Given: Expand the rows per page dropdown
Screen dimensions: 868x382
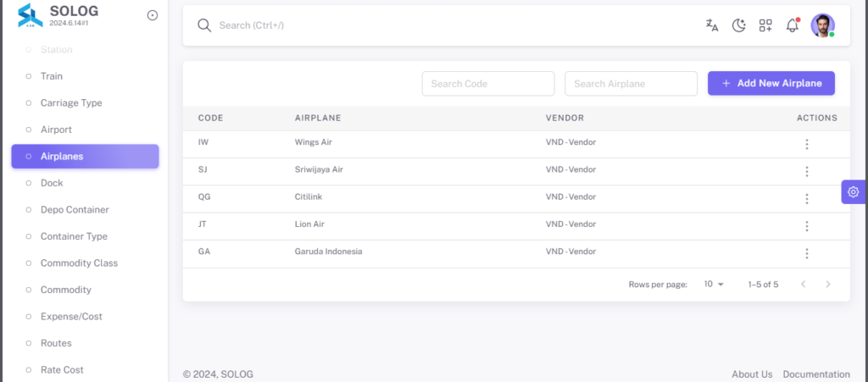Looking at the screenshot, I should click(714, 284).
